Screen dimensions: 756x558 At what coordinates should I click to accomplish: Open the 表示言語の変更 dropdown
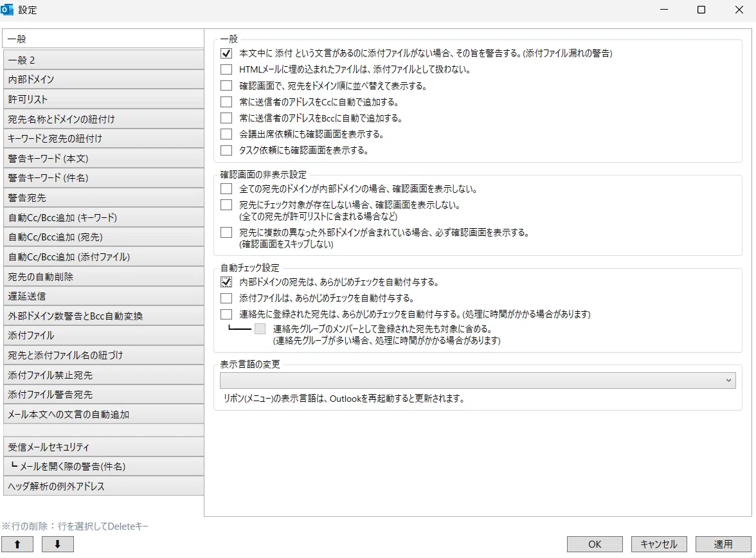478,381
